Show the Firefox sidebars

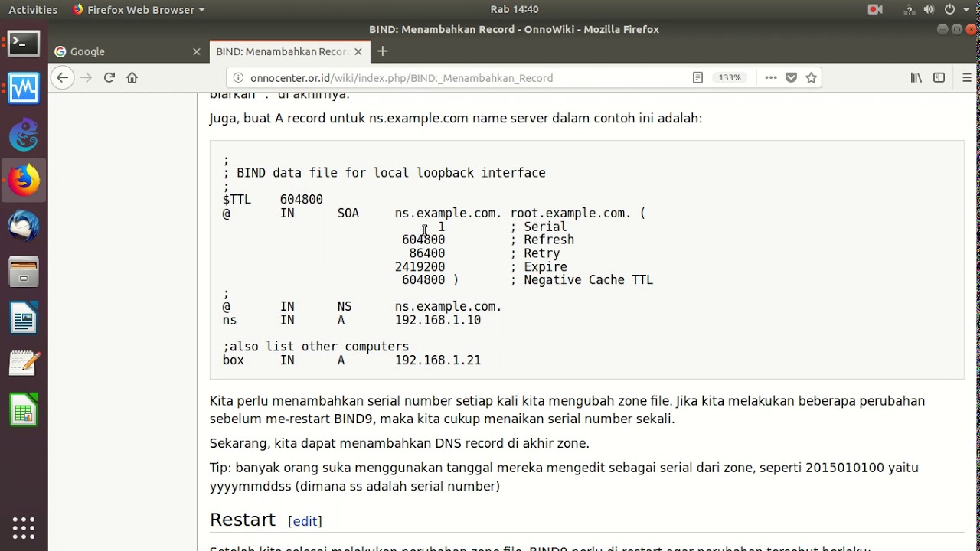[x=939, y=77]
